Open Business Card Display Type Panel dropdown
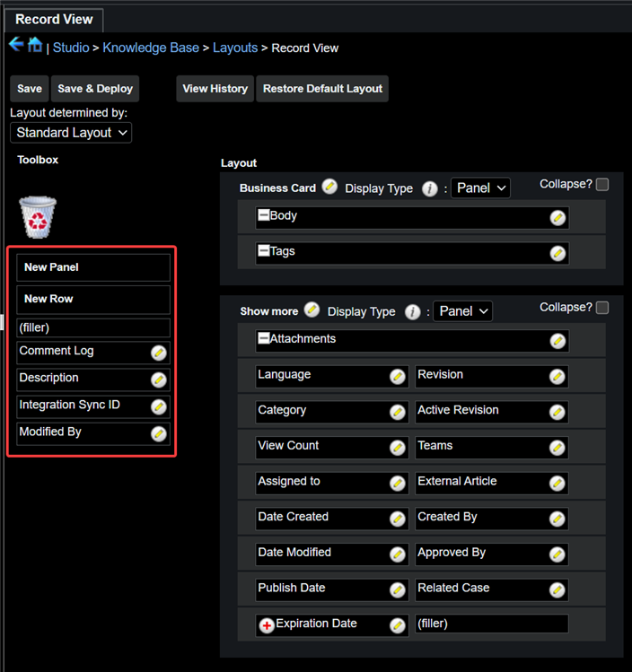632x672 pixels. pos(480,188)
